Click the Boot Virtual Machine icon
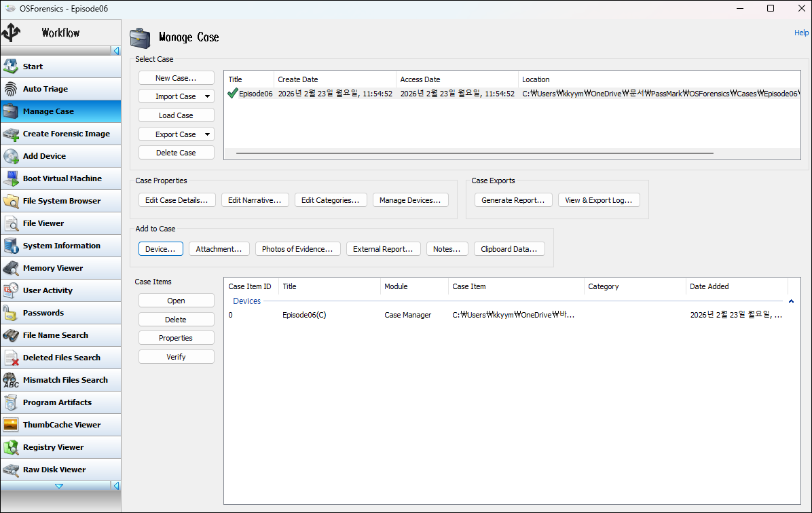This screenshot has height=513, width=812. click(10, 178)
